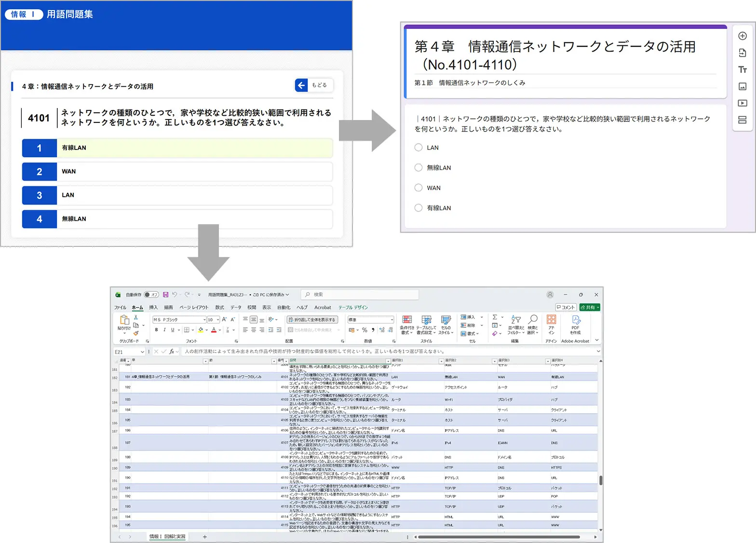Click the import questions icon in Forms sidebar
This screenshot has width=756, height=543.
coord(742,53)
